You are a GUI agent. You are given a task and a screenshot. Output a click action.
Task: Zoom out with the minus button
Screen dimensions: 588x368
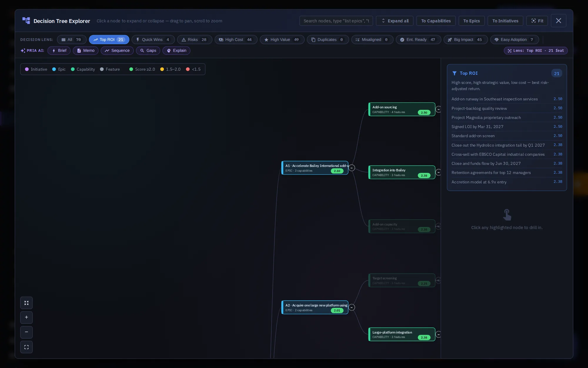coord(26,332)
